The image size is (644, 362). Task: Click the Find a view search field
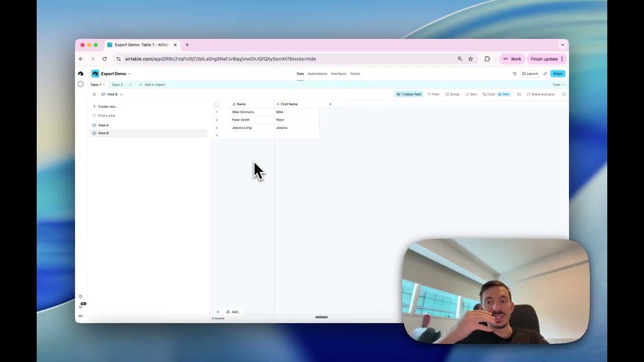pos(148,116)
